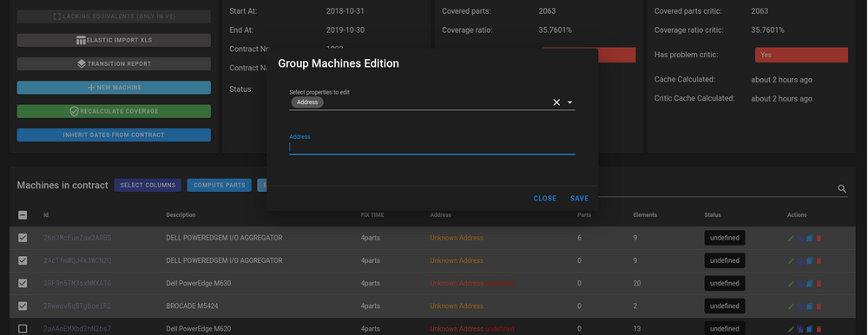Click the Start At date 2018-10-31
The width and height of the screenshot is (868, 335).
click(x=345, y=11)
